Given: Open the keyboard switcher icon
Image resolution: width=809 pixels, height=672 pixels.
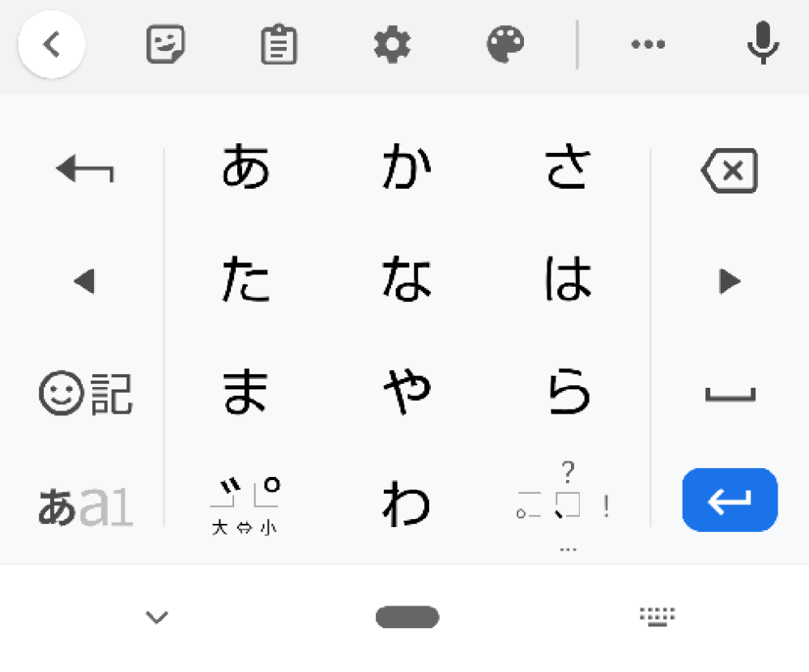Looking at the screenshot, I should click(658, 617).
